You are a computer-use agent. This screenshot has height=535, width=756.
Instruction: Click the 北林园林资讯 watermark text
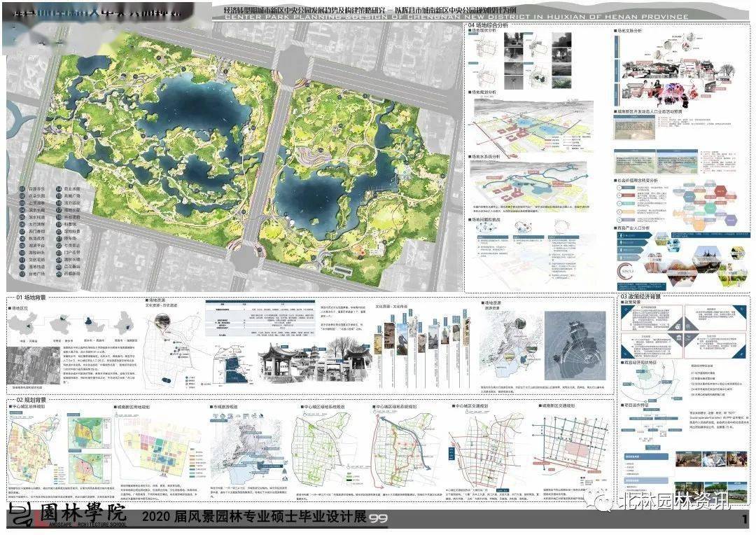coord(672,501)
